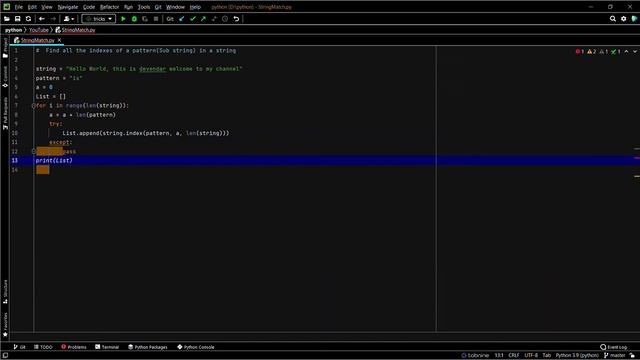Click Python 3.9 interpreter selector

577,356
